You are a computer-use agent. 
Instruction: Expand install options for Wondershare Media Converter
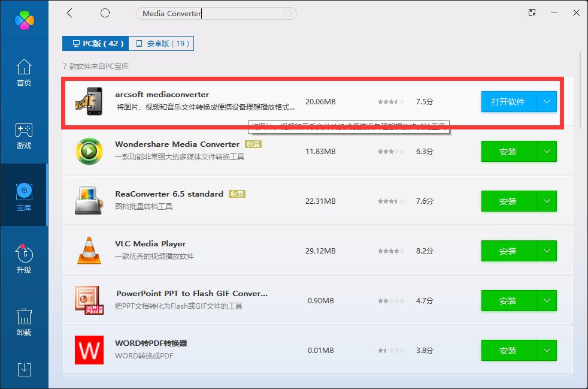pyautogui.click(x=547, y=151)
